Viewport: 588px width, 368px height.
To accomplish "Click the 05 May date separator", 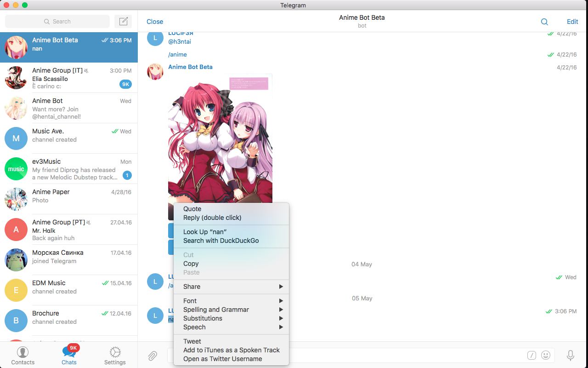I will click(362, 299).
